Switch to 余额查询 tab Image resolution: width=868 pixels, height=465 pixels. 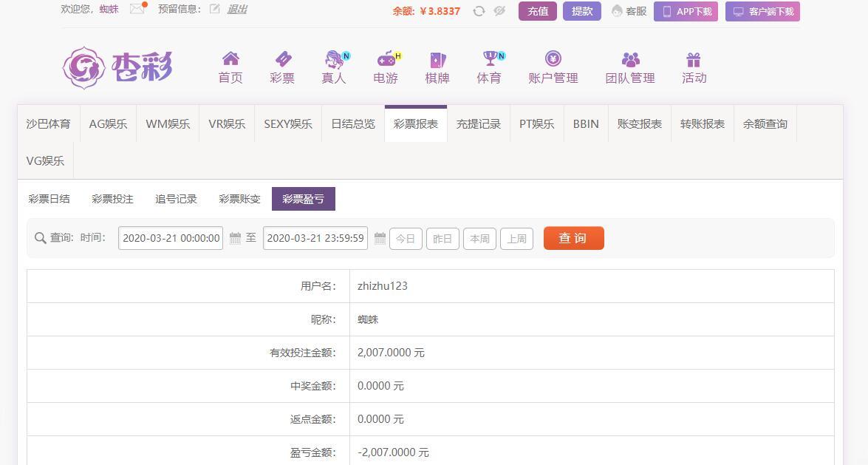765,123
